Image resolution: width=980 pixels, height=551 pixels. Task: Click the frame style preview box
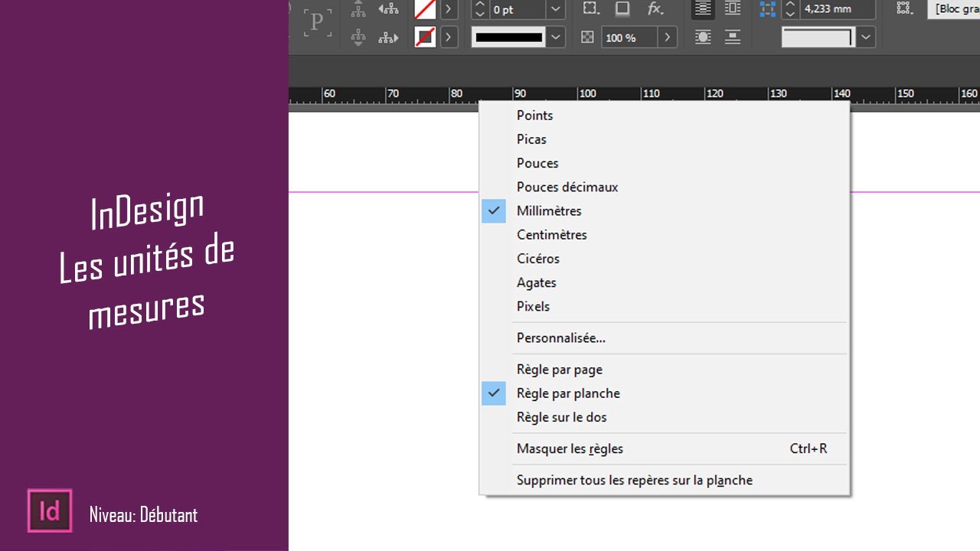(x=818, y=37)
